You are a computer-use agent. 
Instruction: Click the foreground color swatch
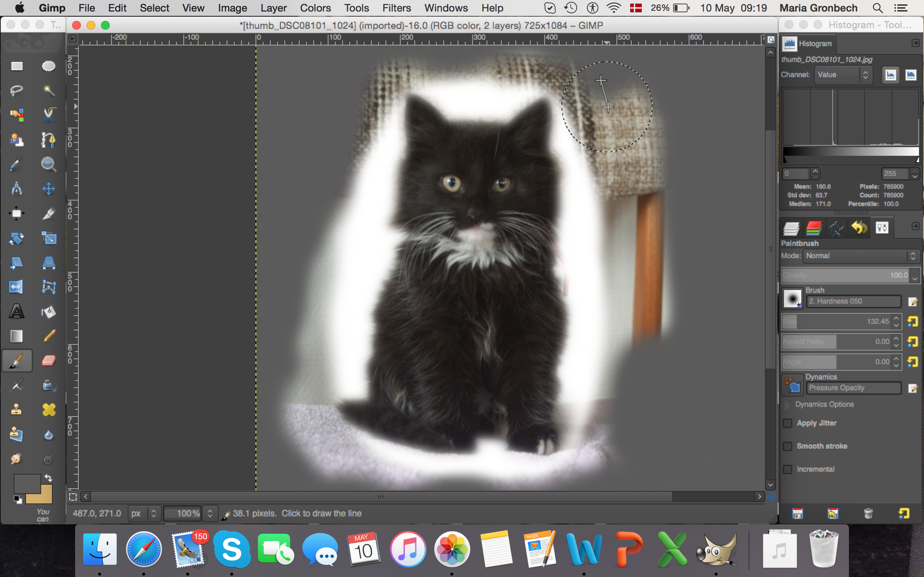coord(26,483)
